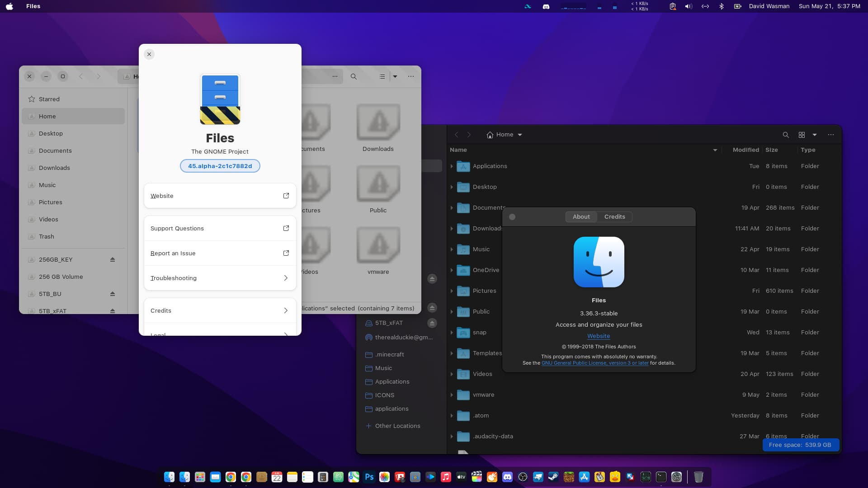Viewport: 868px width, 488px height.
Task: Click the Modified column header
Action: point(745,150)
